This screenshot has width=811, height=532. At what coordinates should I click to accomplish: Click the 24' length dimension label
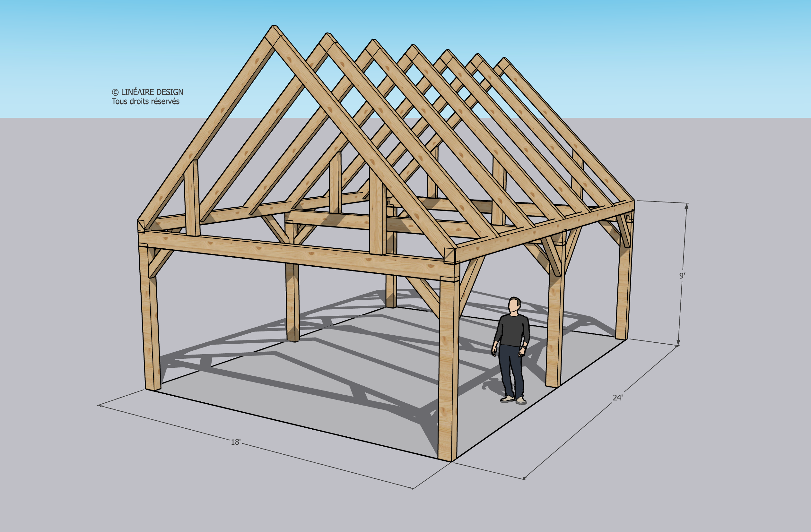coord(617,398)
